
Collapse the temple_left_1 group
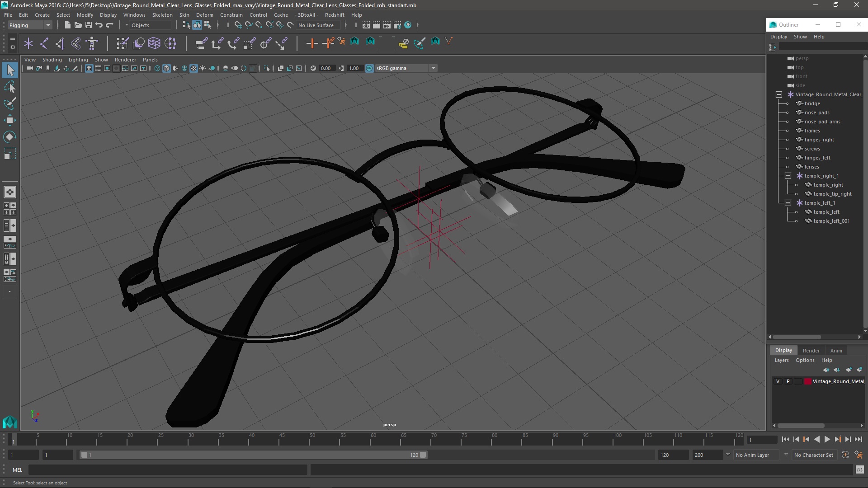pos(788,203)
